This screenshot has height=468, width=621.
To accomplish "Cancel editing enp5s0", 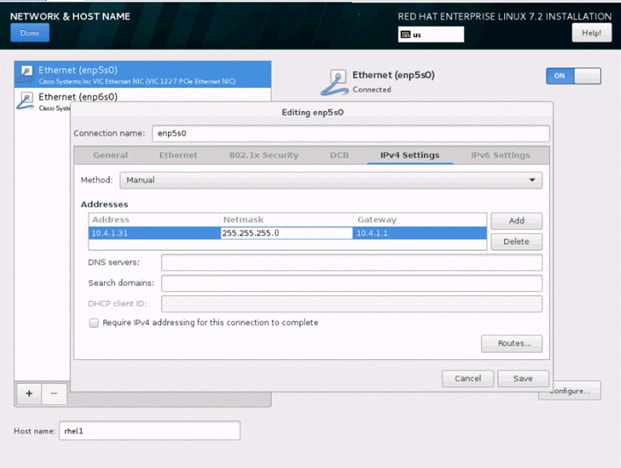I will click(468, 379).
